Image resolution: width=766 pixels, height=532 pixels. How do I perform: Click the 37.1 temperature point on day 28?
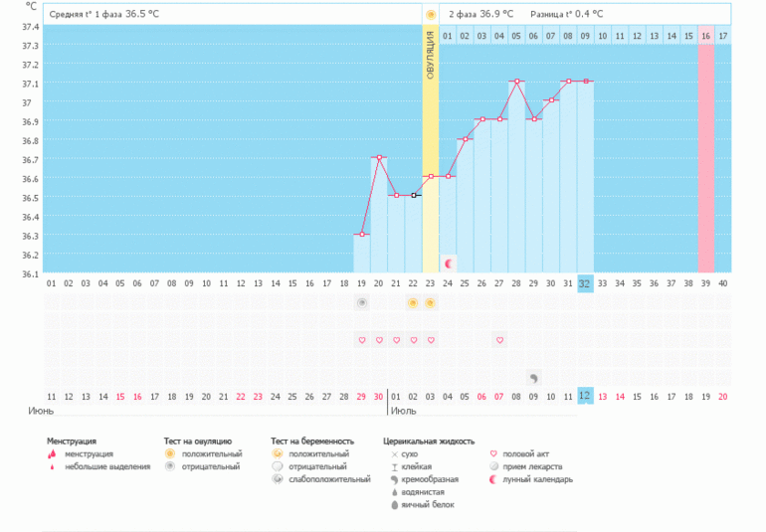coord(516,82)
